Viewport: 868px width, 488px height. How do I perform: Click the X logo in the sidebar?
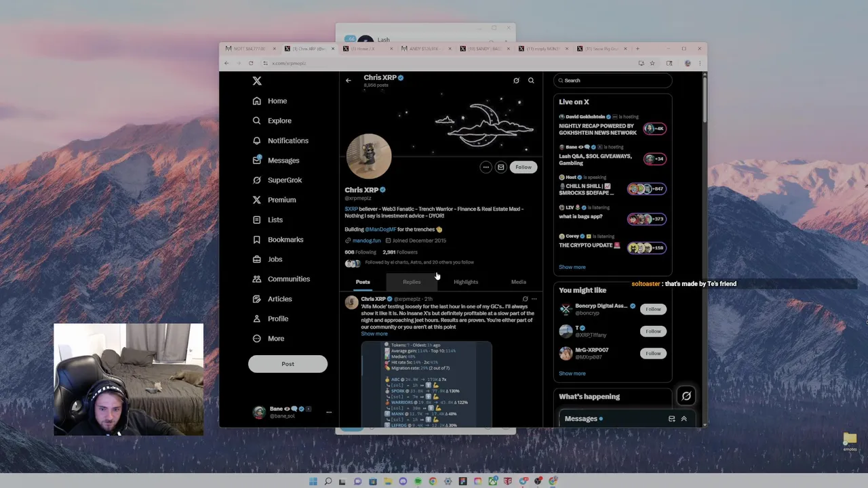click(257, 81)
